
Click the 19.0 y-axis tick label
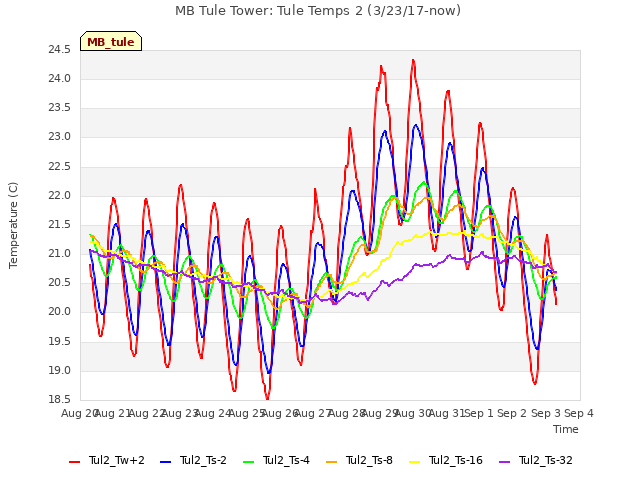[60, 371]
